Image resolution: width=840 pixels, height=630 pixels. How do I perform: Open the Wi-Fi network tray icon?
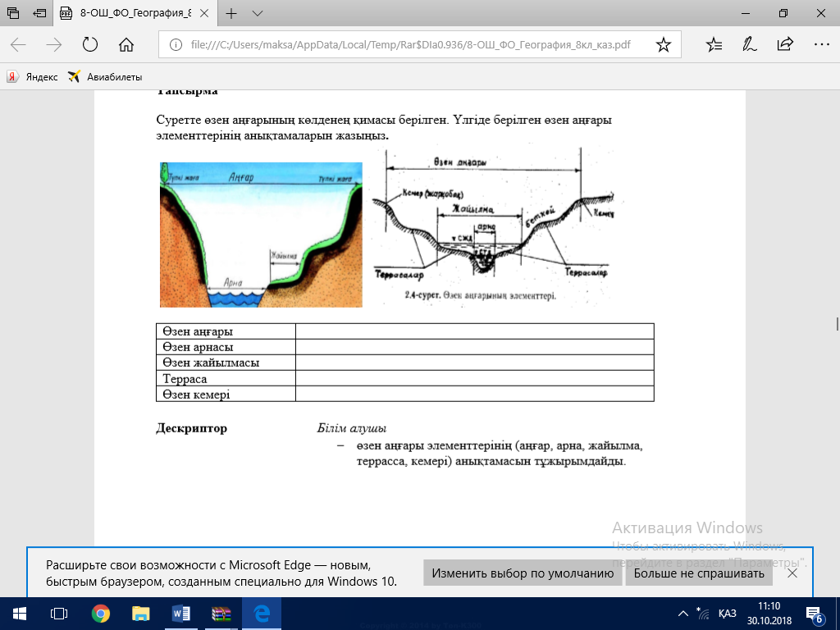[702, 614]
